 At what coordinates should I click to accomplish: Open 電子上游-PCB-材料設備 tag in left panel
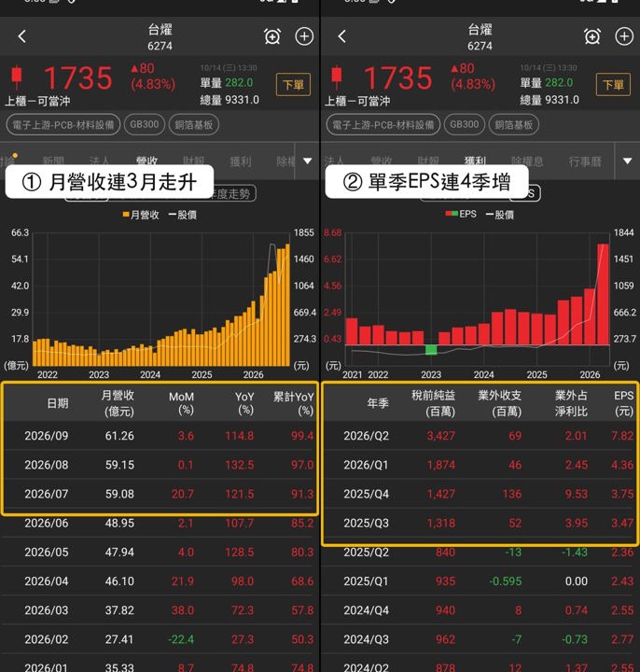coord(63,125)
